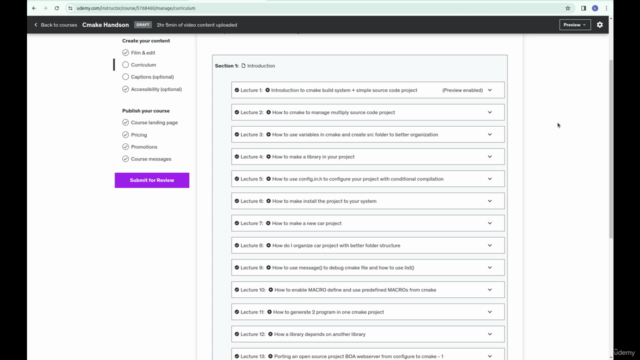640x360 pixels.
Task: Expand Lecture 5 config.in.h chevron
Action: pos(490,179)
